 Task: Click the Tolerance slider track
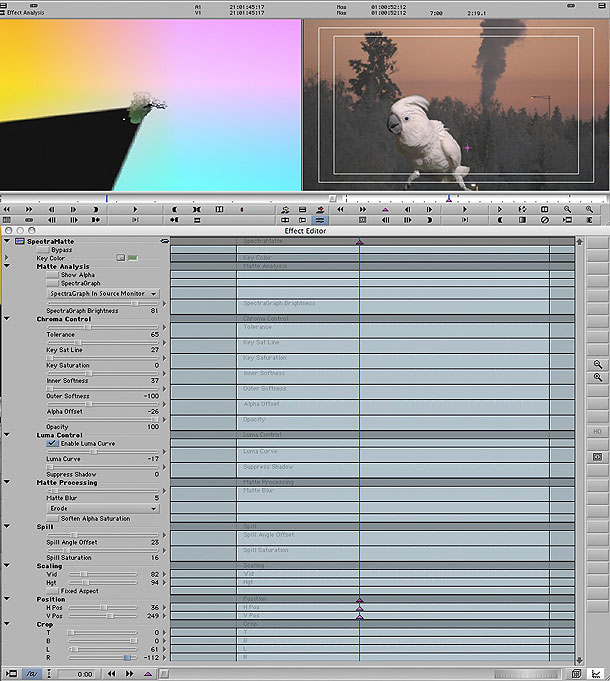click(98, 327)
